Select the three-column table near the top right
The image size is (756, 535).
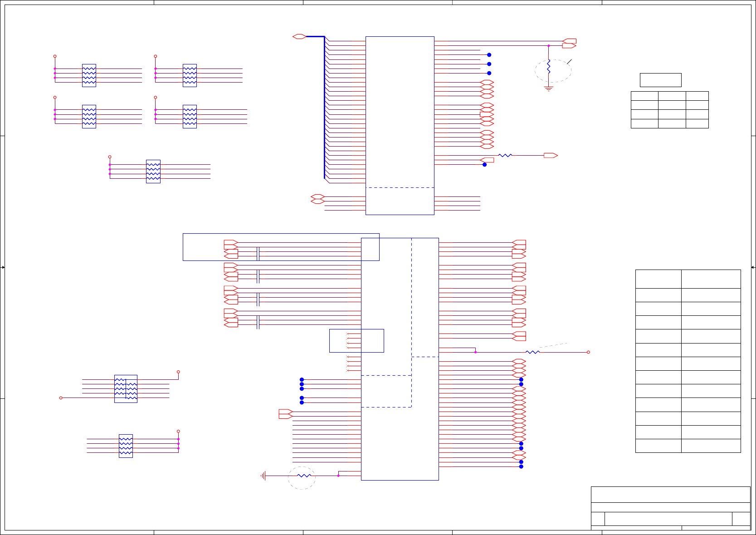(x=670, y=110)
